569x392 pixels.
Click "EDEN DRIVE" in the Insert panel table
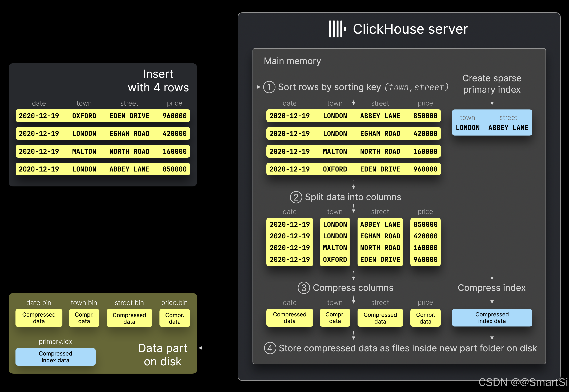point(129,116)
